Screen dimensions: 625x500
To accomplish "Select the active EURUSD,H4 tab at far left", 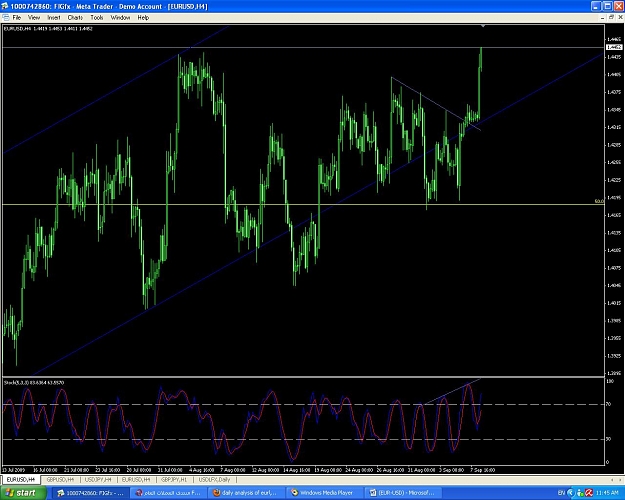I will tap(21, 480).
